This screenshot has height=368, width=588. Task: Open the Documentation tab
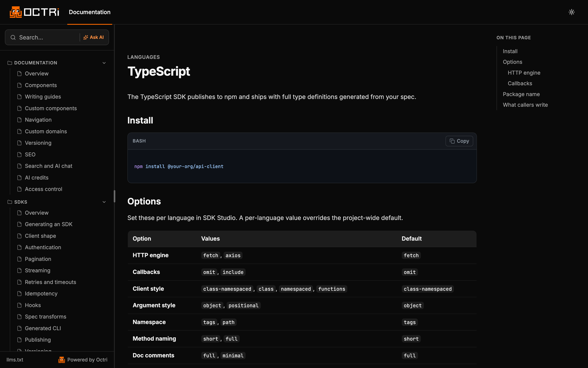coord(90,12)
